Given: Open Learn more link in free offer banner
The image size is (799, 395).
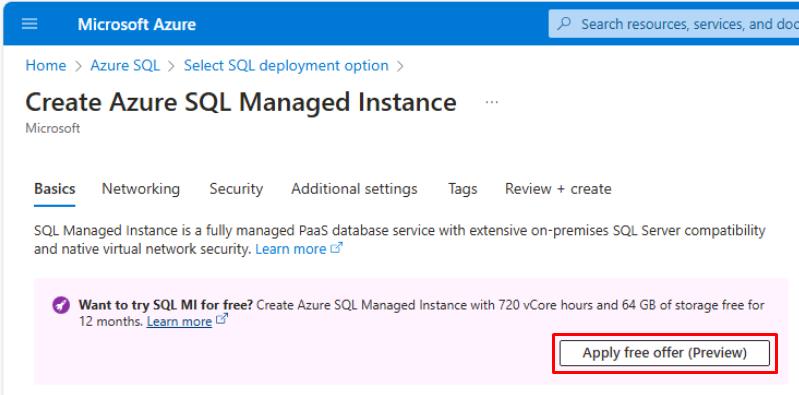Looking at the screenshot, I should [179, 322].
